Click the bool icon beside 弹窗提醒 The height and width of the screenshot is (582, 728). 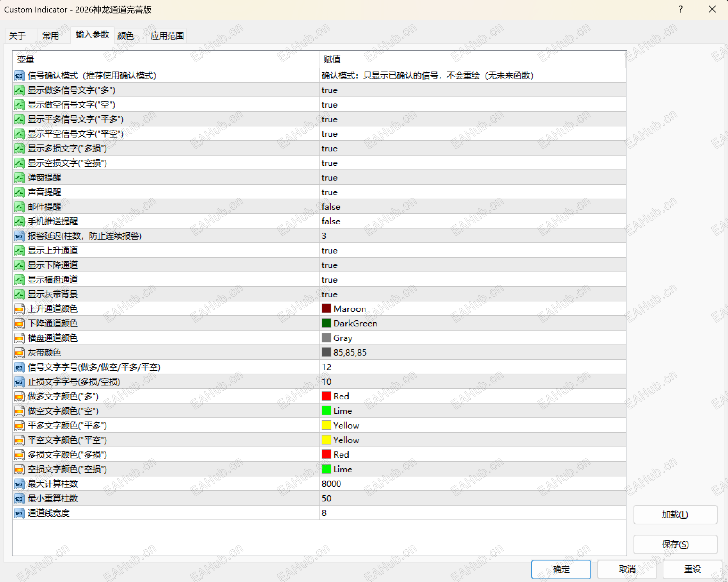[19, 178]
